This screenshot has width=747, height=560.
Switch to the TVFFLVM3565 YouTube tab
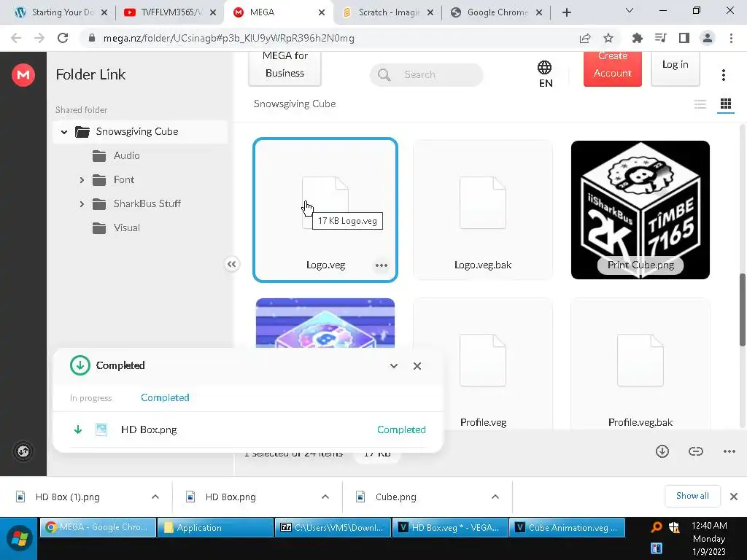[164, 12]
